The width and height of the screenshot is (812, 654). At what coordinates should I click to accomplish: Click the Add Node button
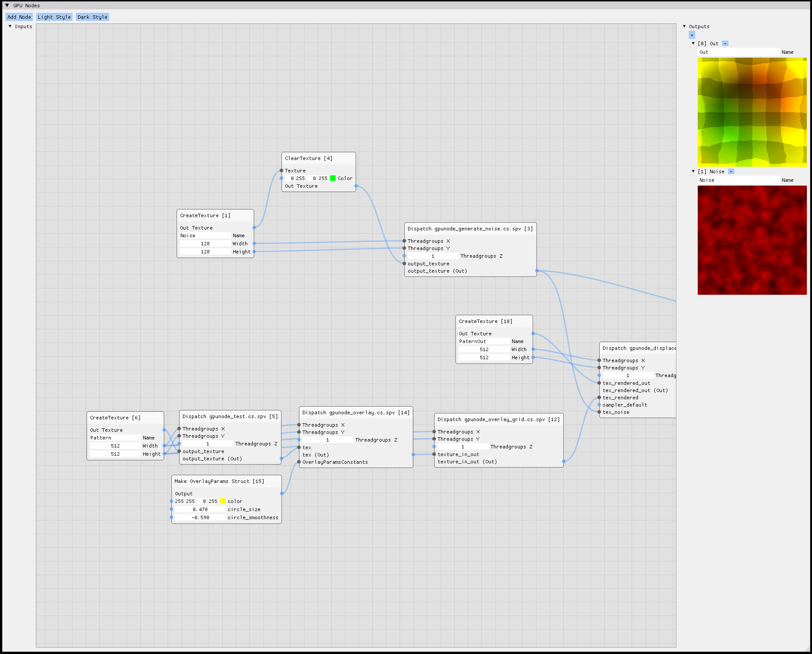[19, 17]
